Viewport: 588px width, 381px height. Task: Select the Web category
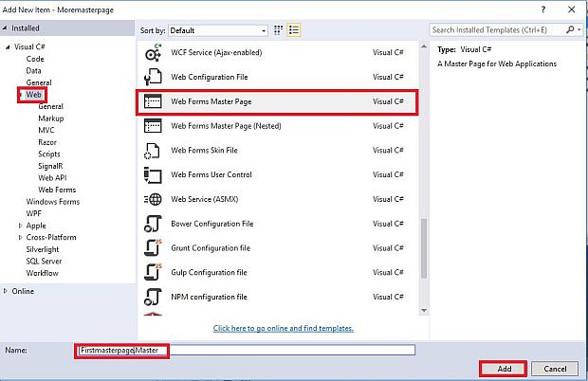[x=33, y=95]
